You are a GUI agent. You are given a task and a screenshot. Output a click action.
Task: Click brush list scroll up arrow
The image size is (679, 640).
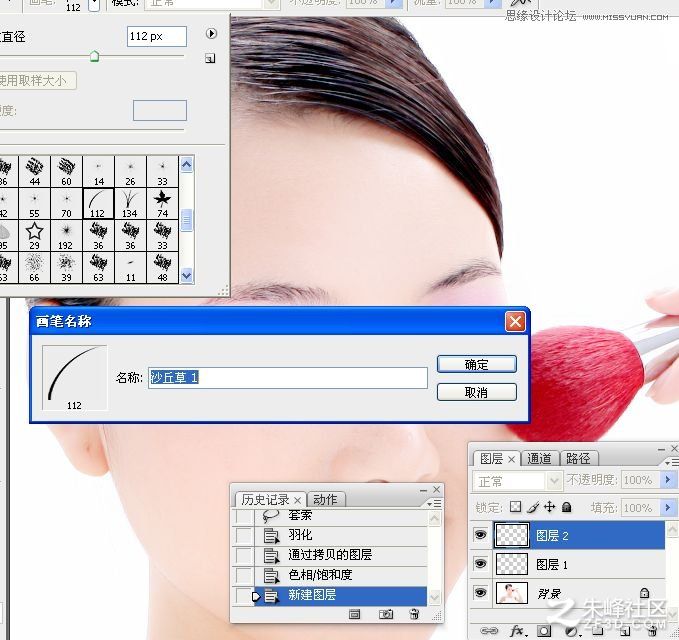coord(187,165)
